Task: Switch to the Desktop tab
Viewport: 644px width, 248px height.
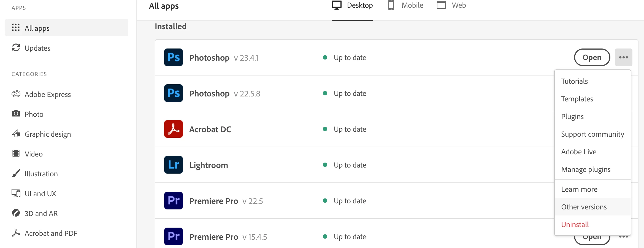Action: (352, 5)
